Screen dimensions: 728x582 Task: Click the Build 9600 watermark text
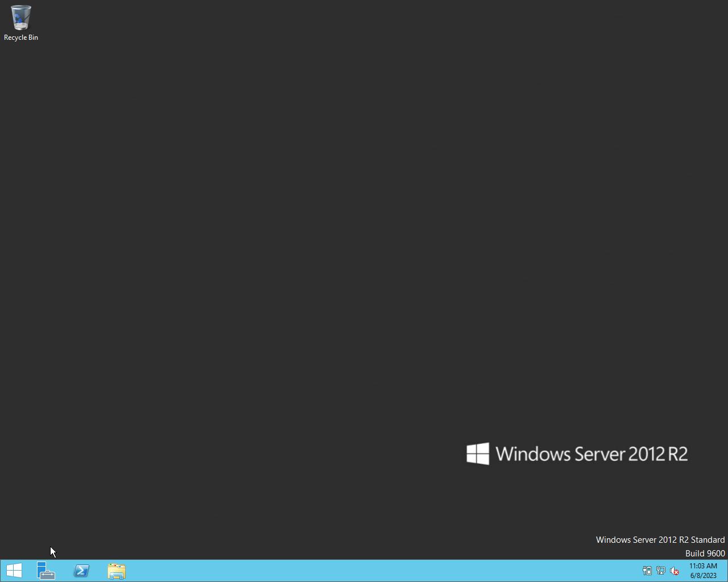705,554
